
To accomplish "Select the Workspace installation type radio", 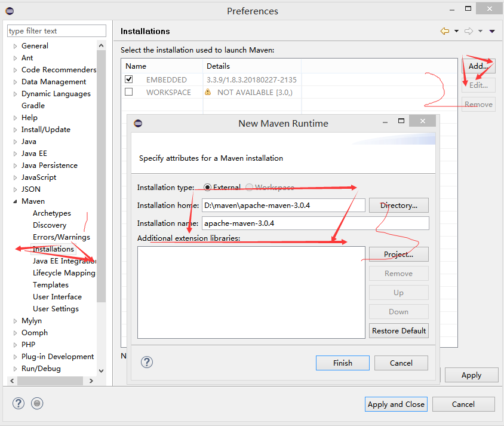I will pyautogui.click(x=249, y=187).
